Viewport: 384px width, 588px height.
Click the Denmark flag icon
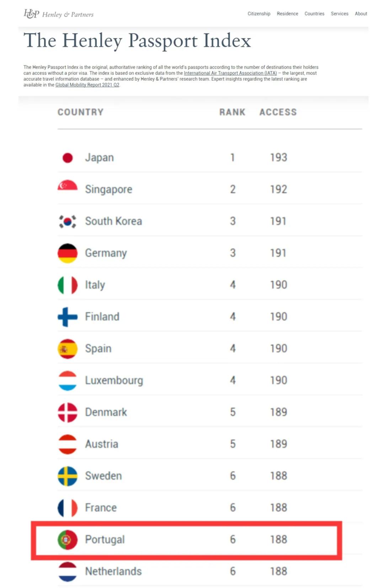coord(68,412)
